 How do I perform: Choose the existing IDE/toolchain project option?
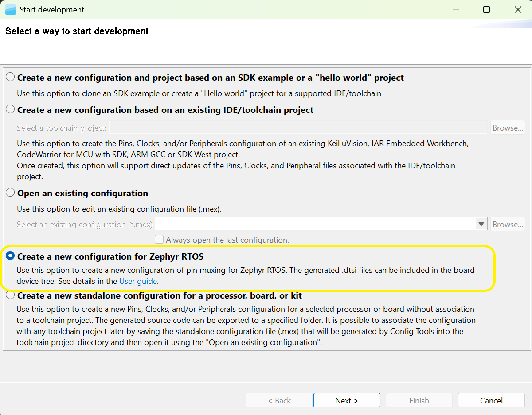10,109
